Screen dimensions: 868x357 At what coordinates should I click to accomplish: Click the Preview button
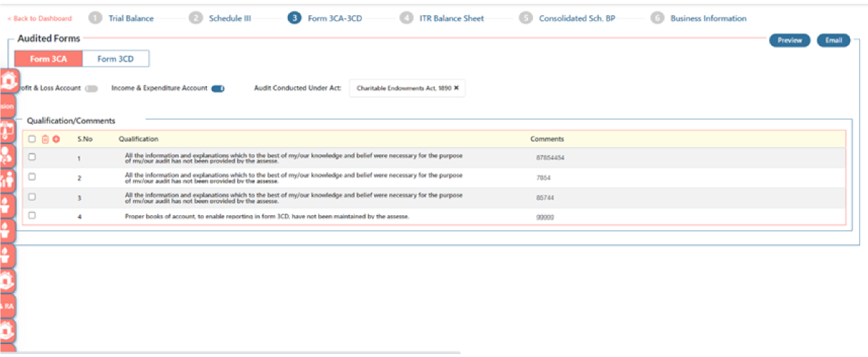point(790,41)
